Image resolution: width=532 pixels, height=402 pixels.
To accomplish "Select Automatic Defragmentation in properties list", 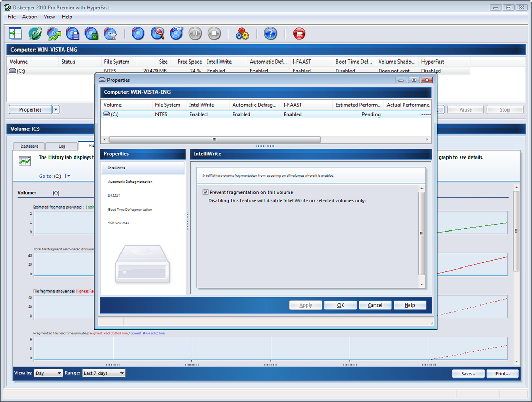I will pos(130,182).
